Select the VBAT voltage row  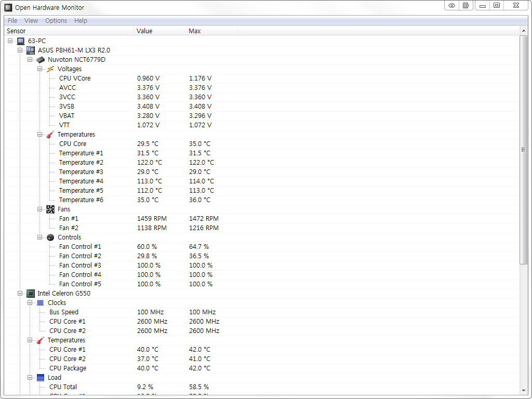click(x=262, y=116)
